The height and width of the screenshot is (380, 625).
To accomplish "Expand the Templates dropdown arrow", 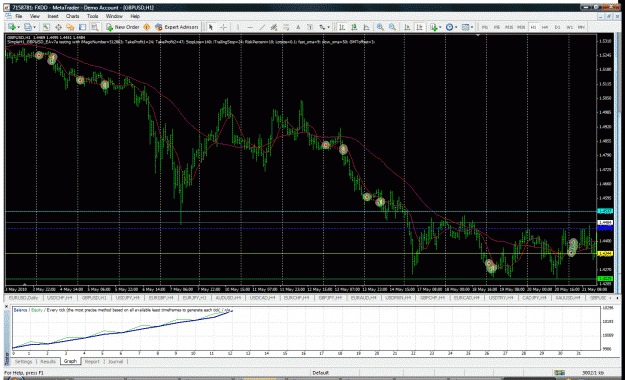I will (472, 27).
